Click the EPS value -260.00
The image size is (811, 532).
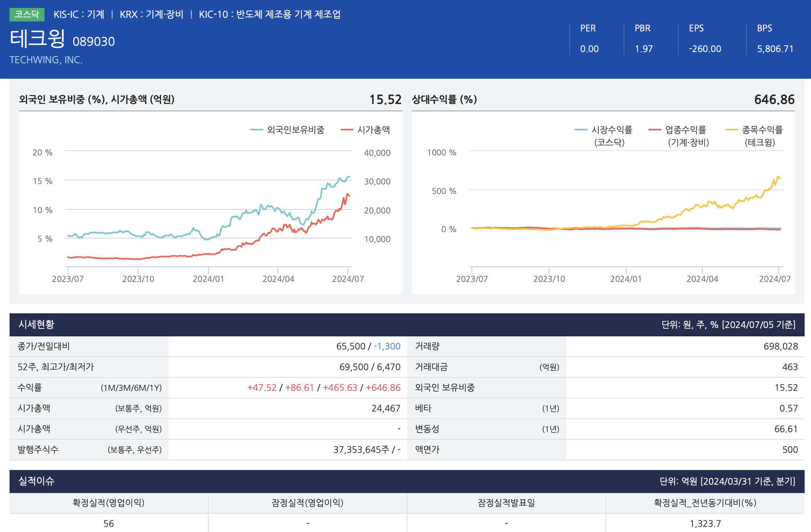[705, 49]
